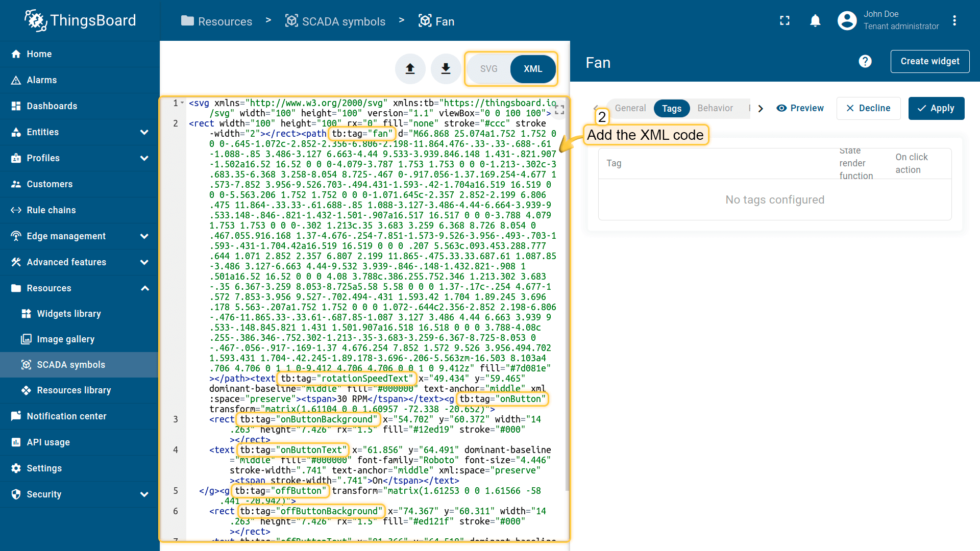This screenshot has width=980, height=551.
Task: Switch editor to SVG mode
Action: [488, 69]
